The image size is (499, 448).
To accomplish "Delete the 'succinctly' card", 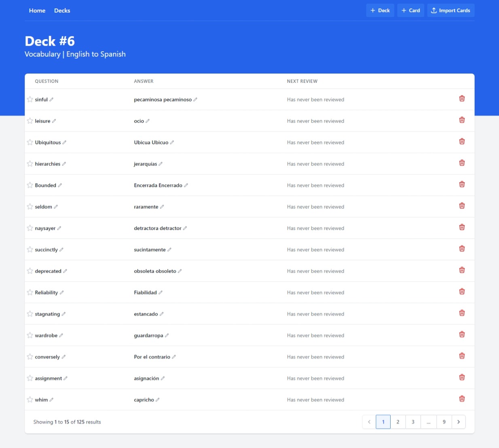I will point(462,248).
